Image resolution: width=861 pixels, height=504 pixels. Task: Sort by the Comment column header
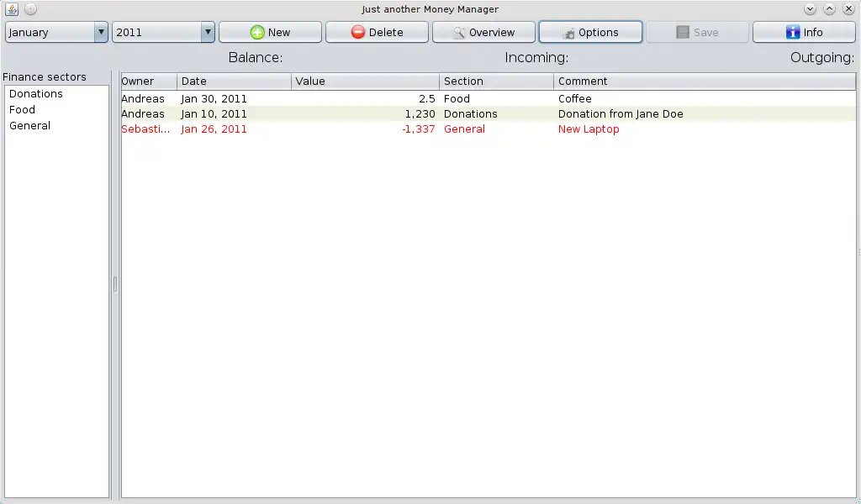(x=705, y=81)
